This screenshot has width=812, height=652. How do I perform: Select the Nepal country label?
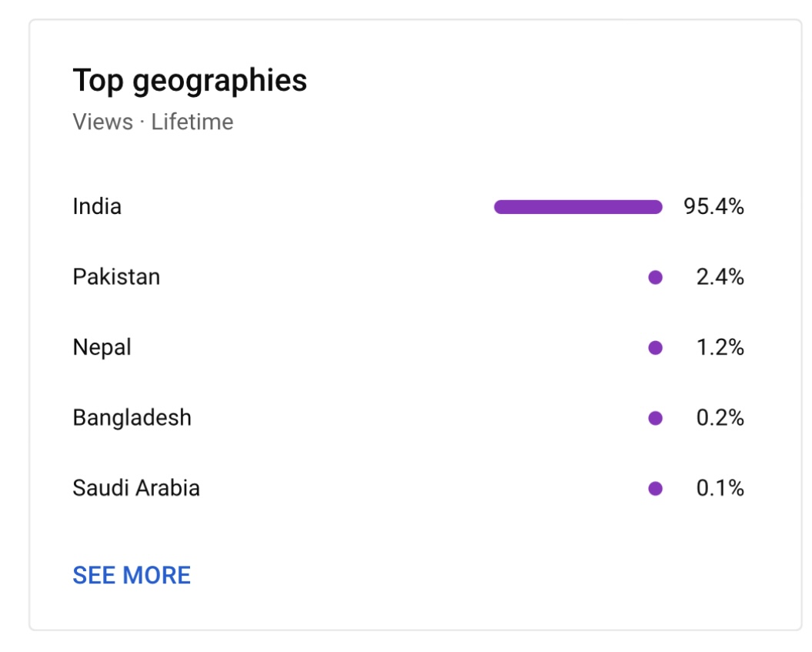102,347
